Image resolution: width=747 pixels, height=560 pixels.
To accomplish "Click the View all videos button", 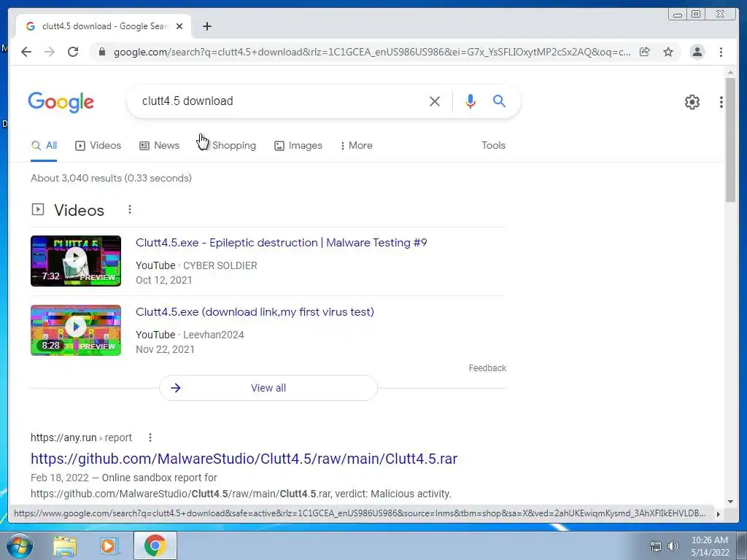I will (268, 388).
